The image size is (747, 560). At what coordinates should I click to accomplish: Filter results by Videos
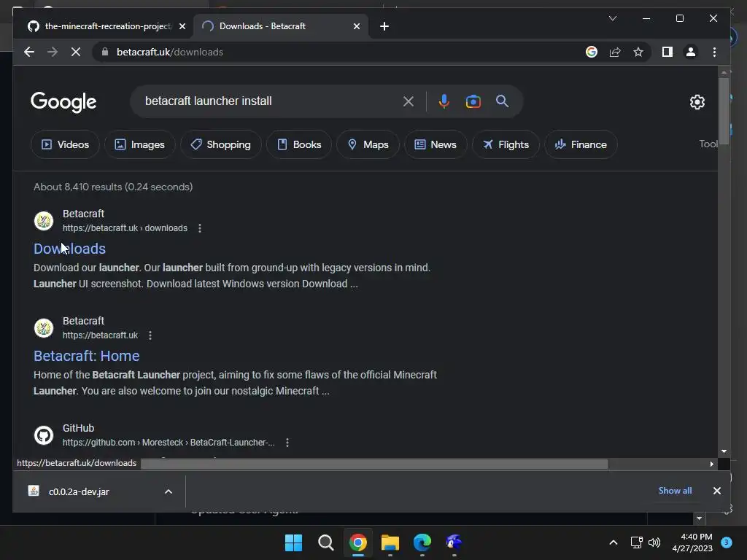click(x=65, y=145)
